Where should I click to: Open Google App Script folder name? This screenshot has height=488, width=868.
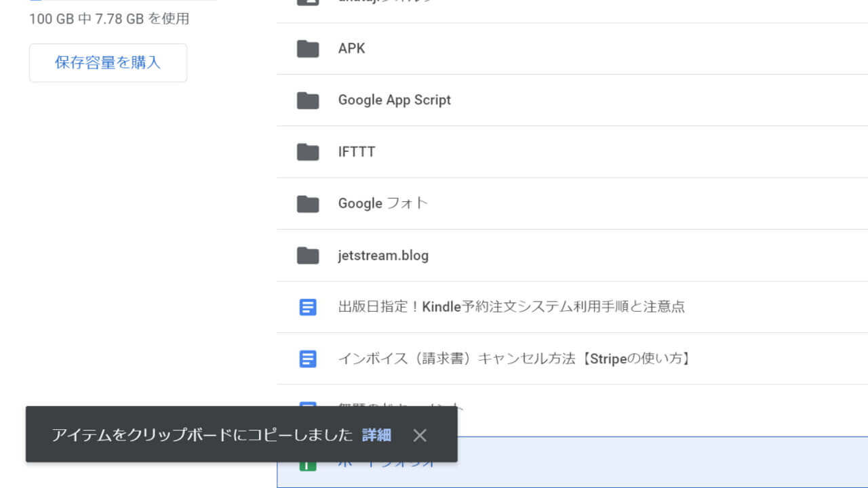(x=394, y=100)
